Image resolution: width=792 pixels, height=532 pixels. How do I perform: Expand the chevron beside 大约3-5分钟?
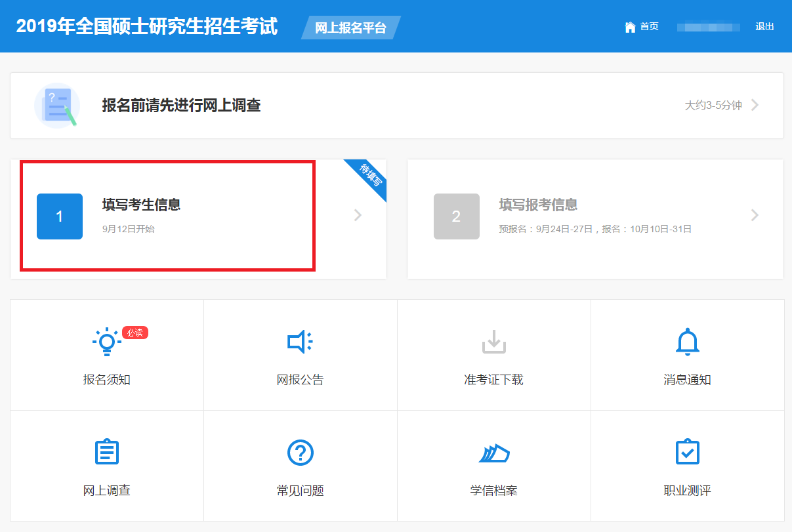[x=755, y=105]
